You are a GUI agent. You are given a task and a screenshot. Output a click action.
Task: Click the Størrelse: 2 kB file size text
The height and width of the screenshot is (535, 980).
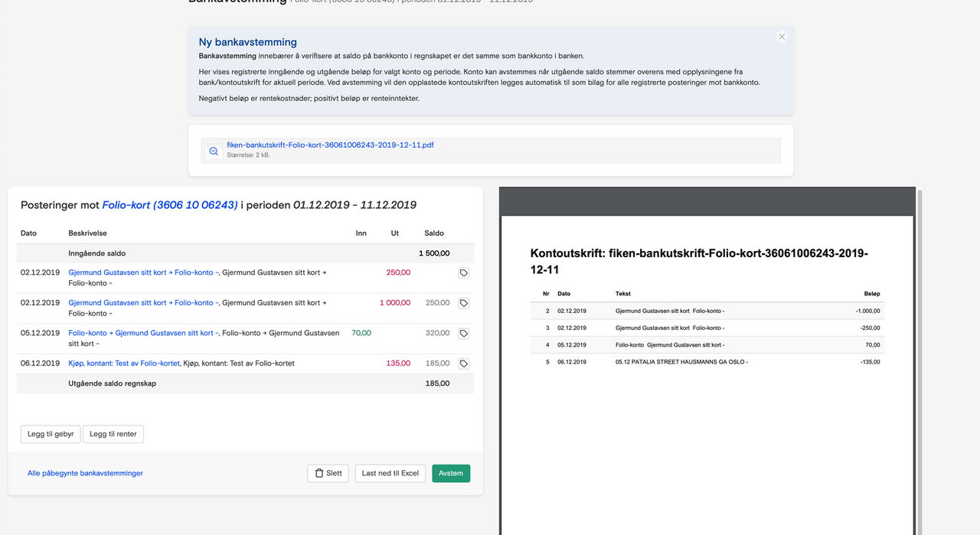point(248,155)
